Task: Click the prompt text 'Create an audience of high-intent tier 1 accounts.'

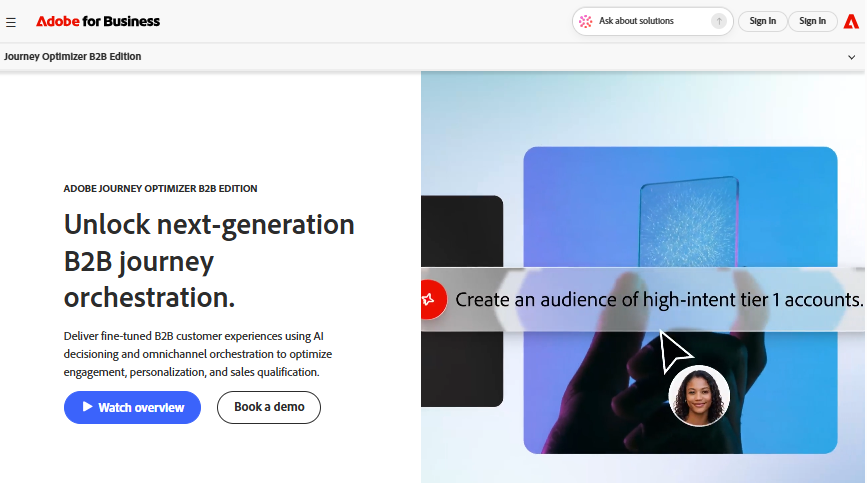Action: coord(659,300)
